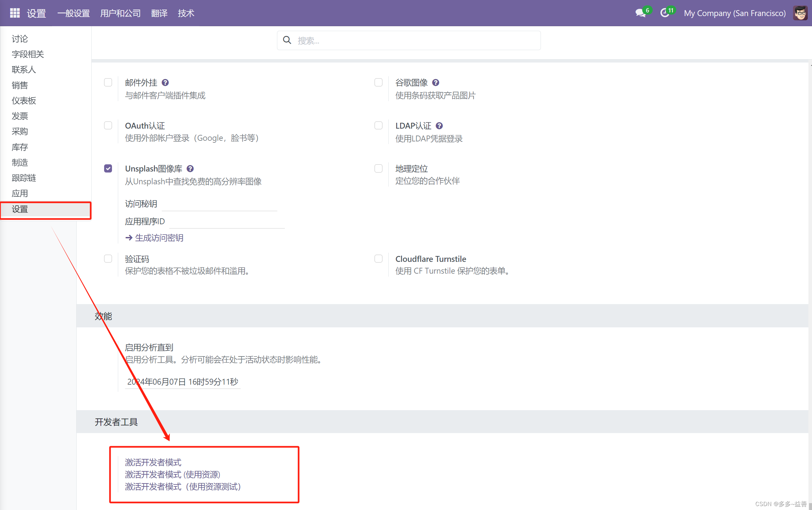Click the user avatar in the top-right corner
This screenshot has height=510, width=812.
800,13
